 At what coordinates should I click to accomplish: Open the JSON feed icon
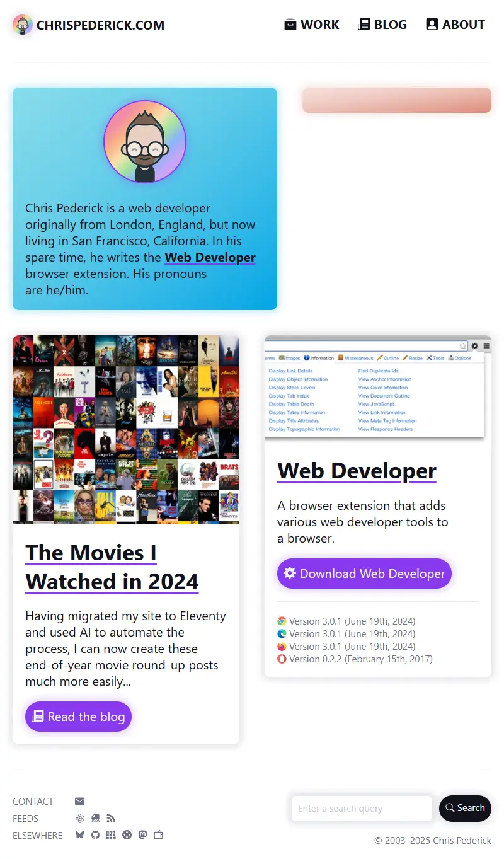95,819
